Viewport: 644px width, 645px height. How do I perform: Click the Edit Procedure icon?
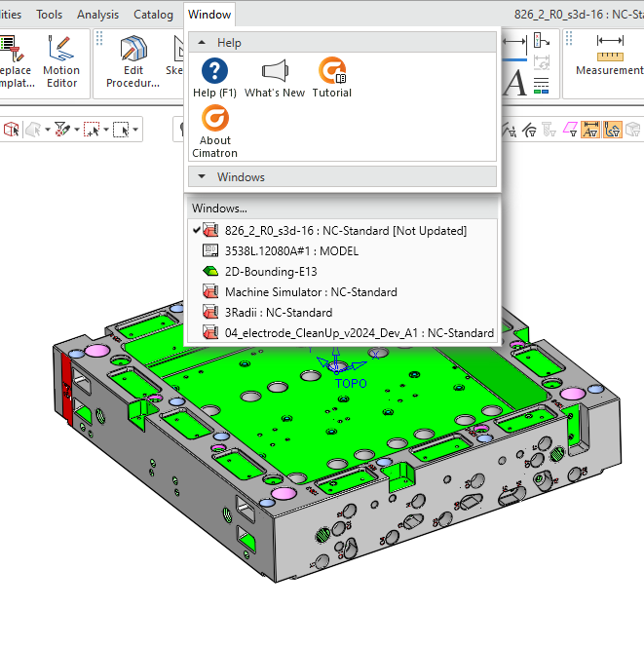pyautogui.click(x=133, y=61)
